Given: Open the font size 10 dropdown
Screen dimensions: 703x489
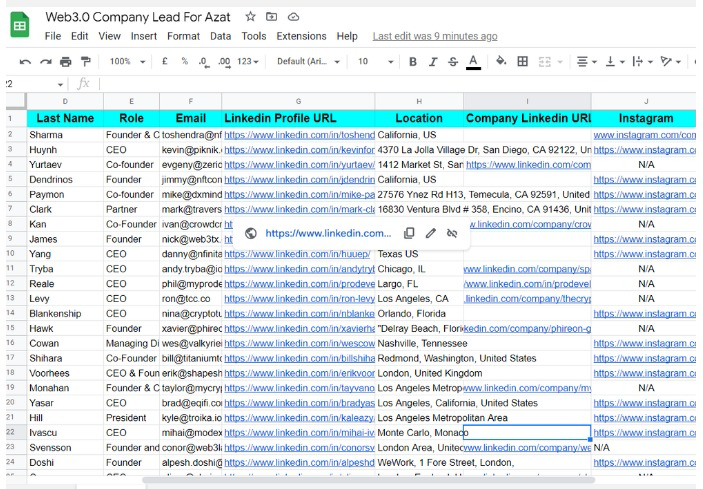Looking at the screenshot, I should [375, 61].
